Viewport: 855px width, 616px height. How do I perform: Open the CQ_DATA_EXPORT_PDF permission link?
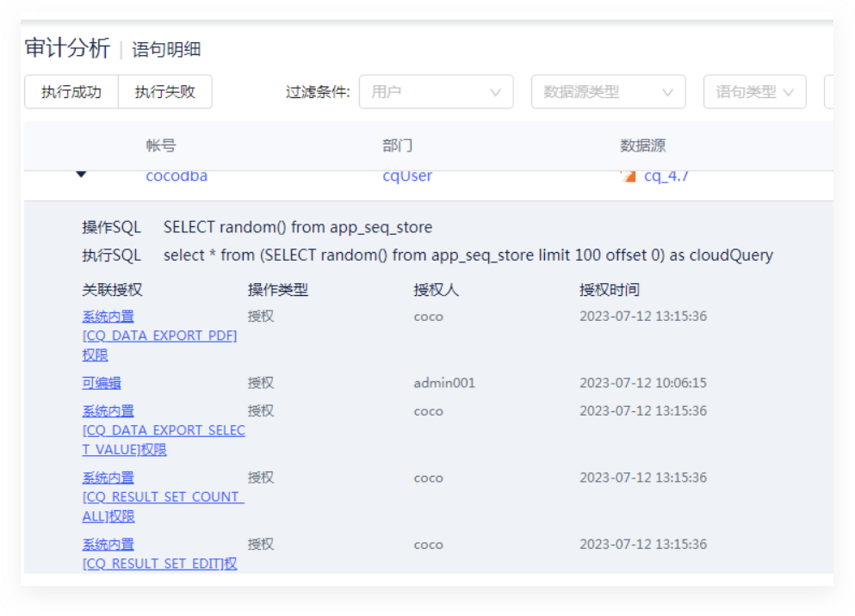click(x=159, y=336)
